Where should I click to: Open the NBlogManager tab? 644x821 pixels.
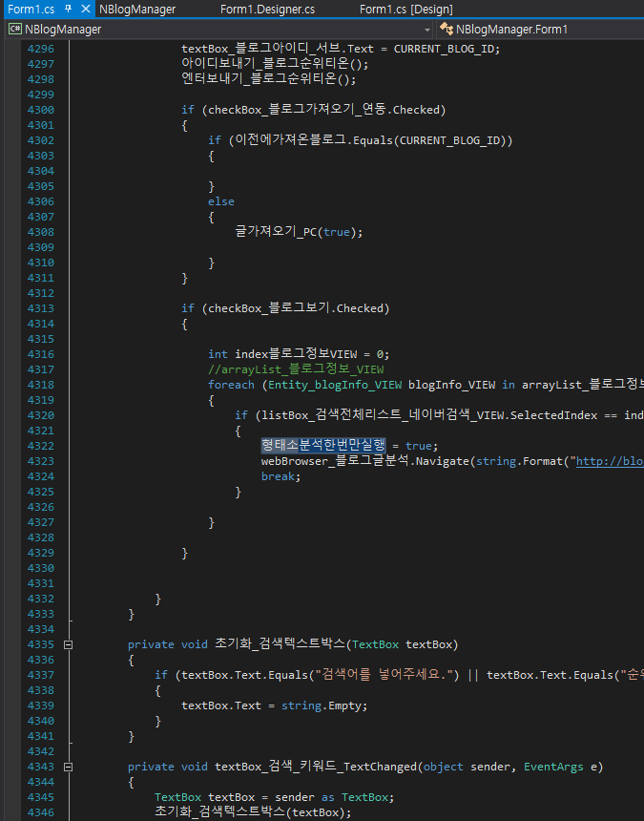click(x=137, y=9)
